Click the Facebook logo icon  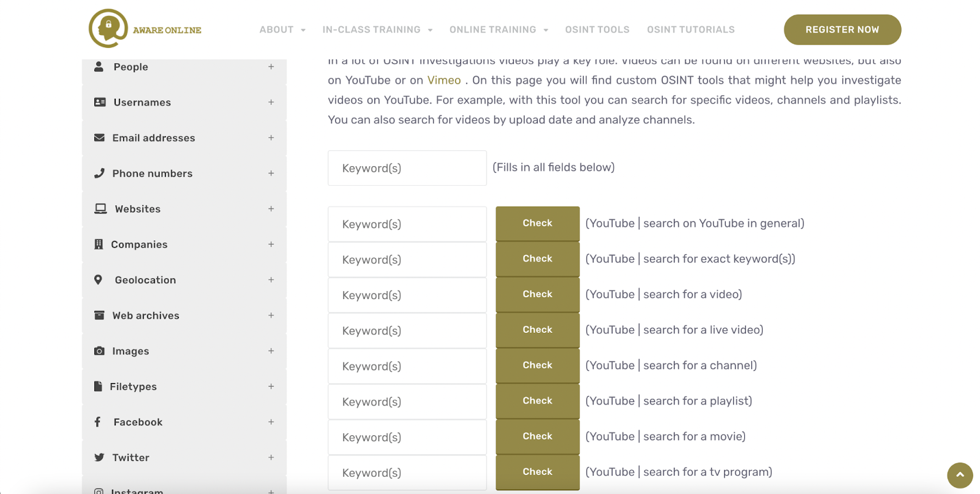click(x=97, y=422)
